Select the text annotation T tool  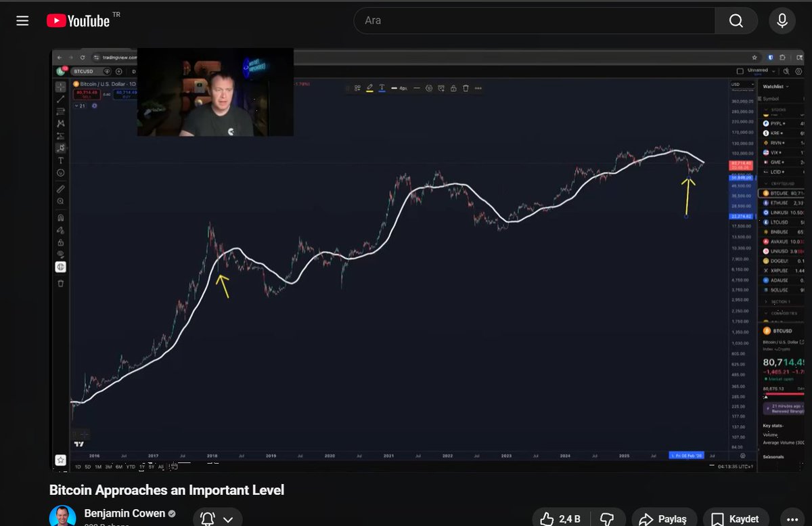pos(60,160)
